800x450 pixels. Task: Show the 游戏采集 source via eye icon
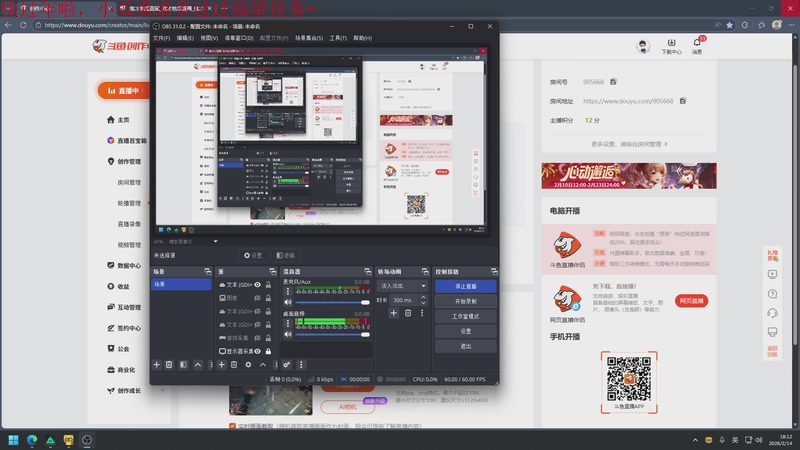[x=258, y=338]
